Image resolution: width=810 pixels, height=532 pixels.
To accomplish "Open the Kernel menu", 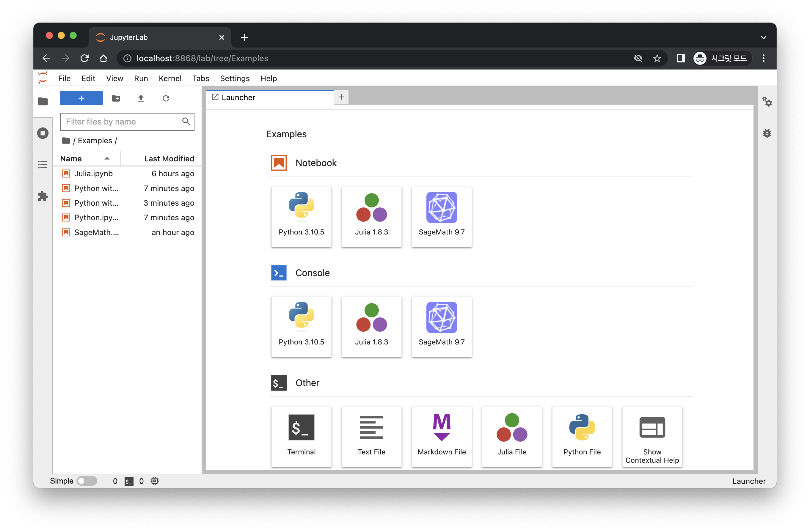I will pyautogui.click(x=170, y=78).
